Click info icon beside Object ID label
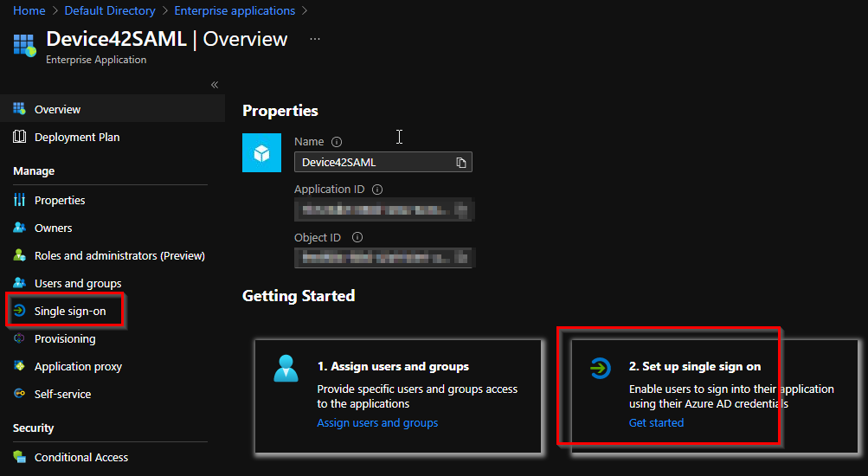 [x=357, y=237]
